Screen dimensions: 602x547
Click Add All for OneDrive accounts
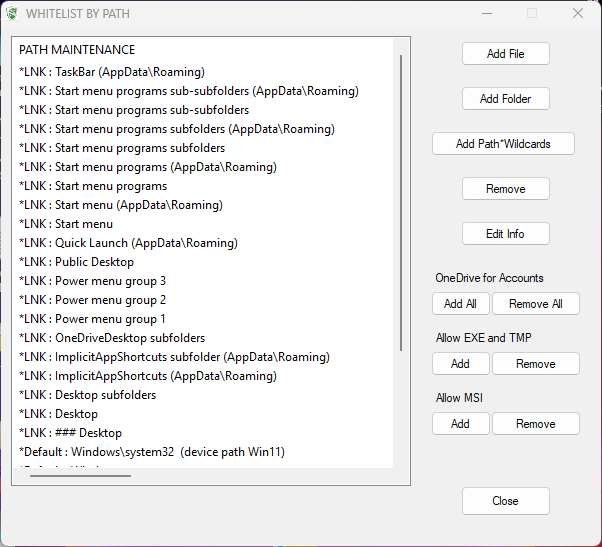click(x=460, y=304)
